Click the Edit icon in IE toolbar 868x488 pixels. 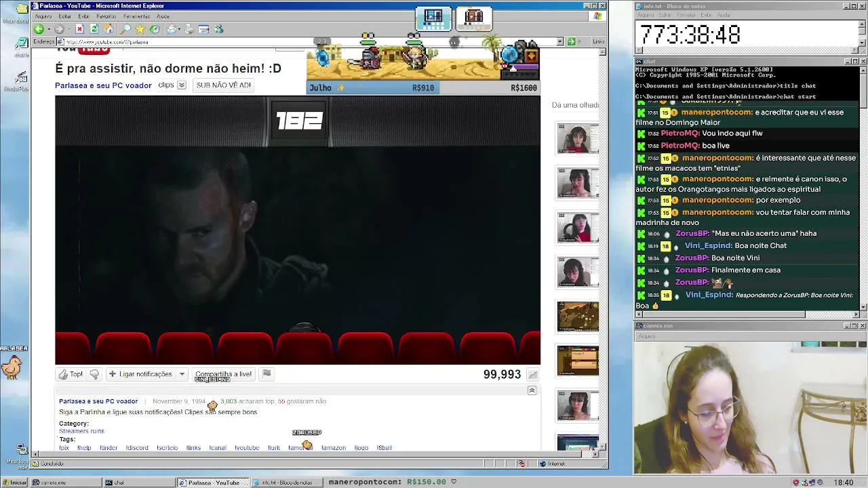click(x=203, y=29)
